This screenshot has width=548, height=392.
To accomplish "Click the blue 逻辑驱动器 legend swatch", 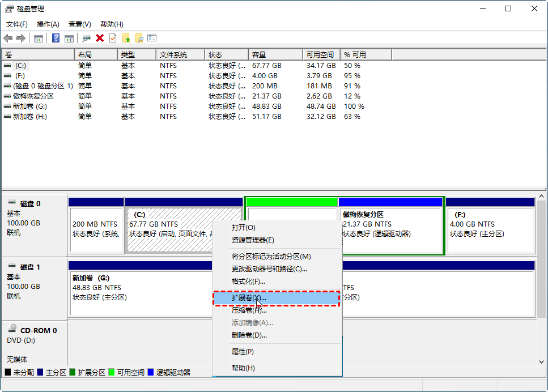I will tap(151, 372).
